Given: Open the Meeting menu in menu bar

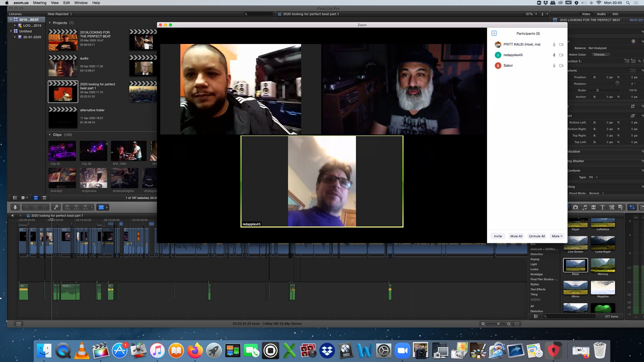Looking at the screenshot, I should click(x=40, y=3).
